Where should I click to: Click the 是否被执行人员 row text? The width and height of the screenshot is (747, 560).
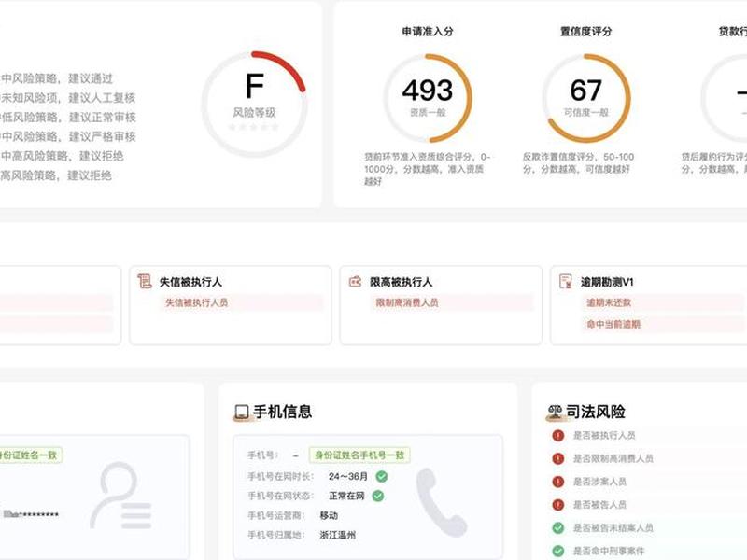(x=604, y=435)
